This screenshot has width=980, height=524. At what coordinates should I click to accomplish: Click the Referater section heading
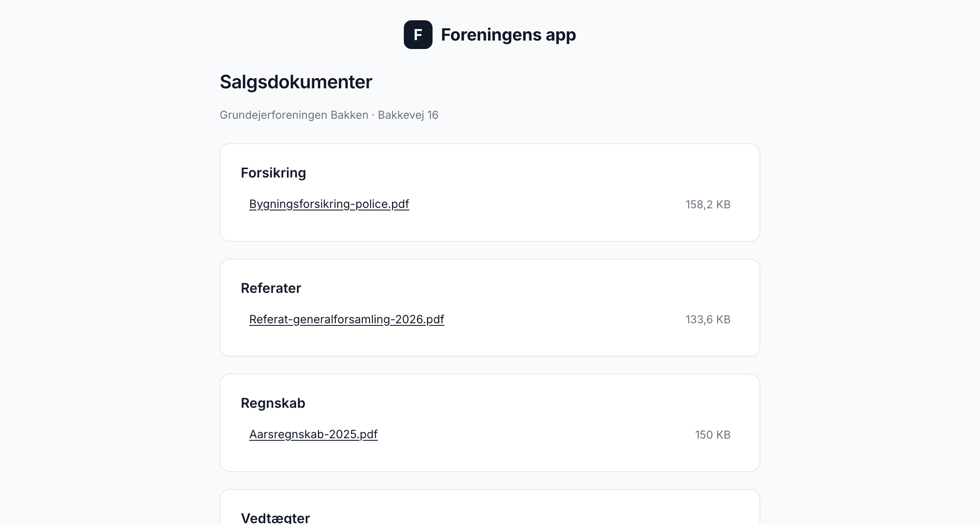[271, 288]
